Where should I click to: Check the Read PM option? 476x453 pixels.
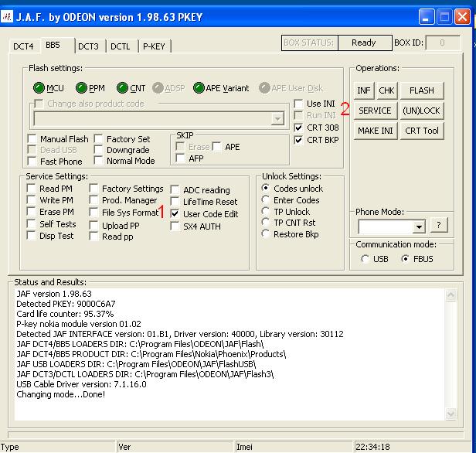coord(31,189)
